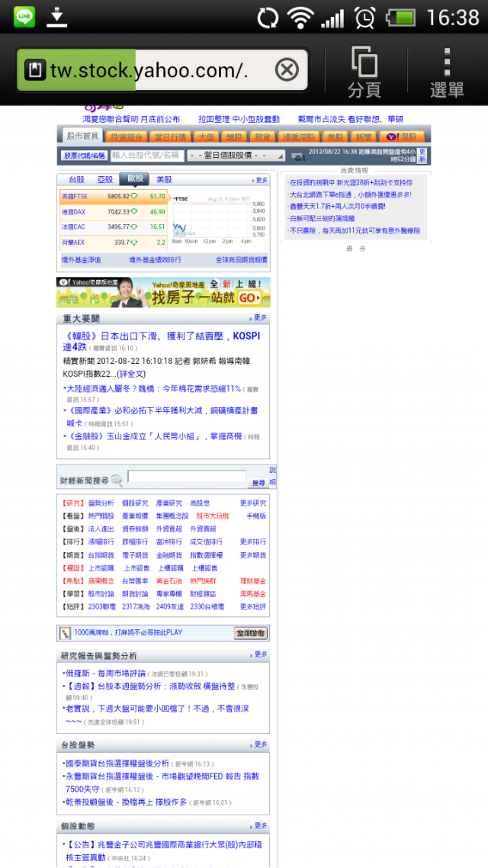The height and width of the screenshot is (868, 488).
Task: Open the browser tabs (分頁) view
Action: (x=364, y=72)
